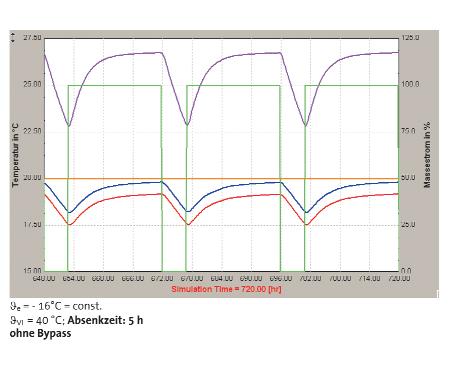This screenshot has height=376, width=455.
Task: Click the up-down arrow icon at chart corner
Action: pos(13,37)
